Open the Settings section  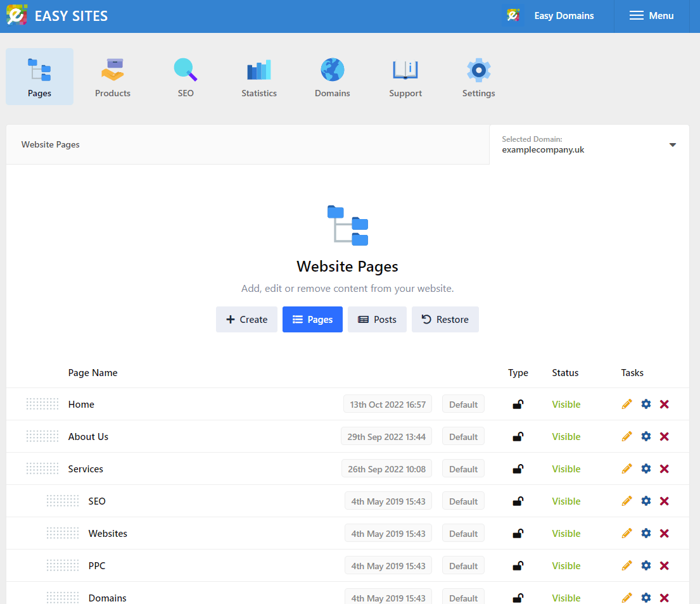click(478, 76)
